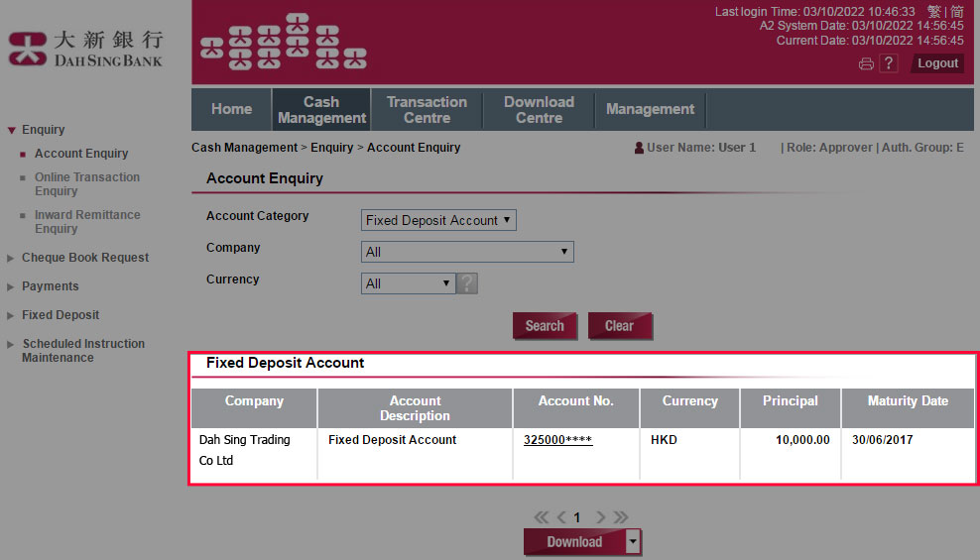This screenshot has width=980, height=560.
Task: Click the Currency column header
Action: (690, 408)
